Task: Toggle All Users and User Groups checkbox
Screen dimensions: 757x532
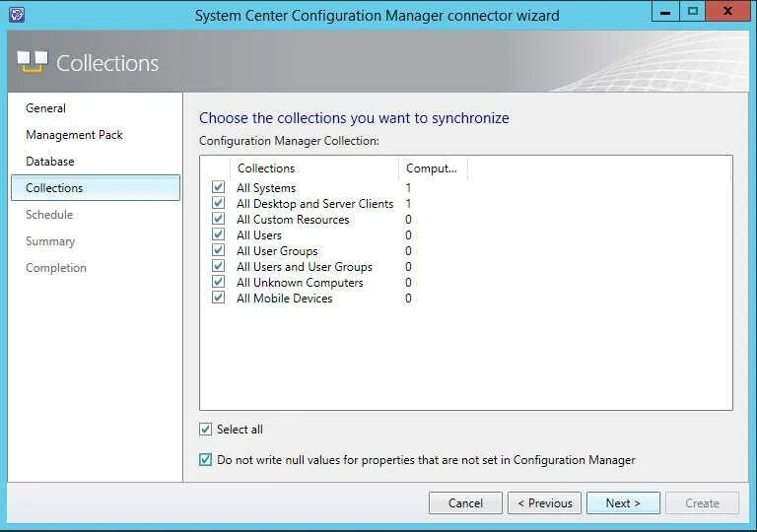Action: tap(218, 266)
